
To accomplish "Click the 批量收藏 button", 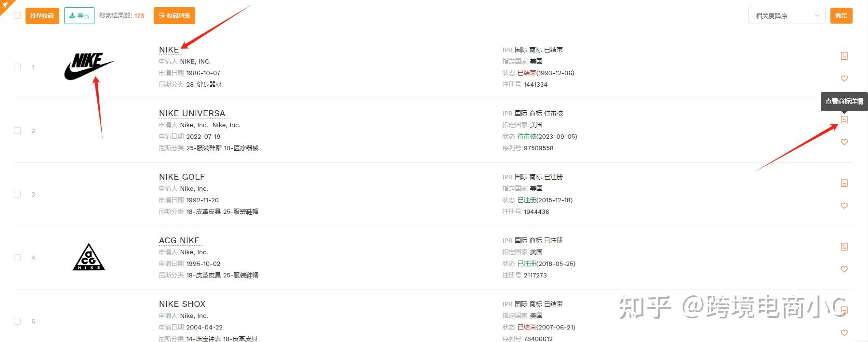I will click(42, 15).
